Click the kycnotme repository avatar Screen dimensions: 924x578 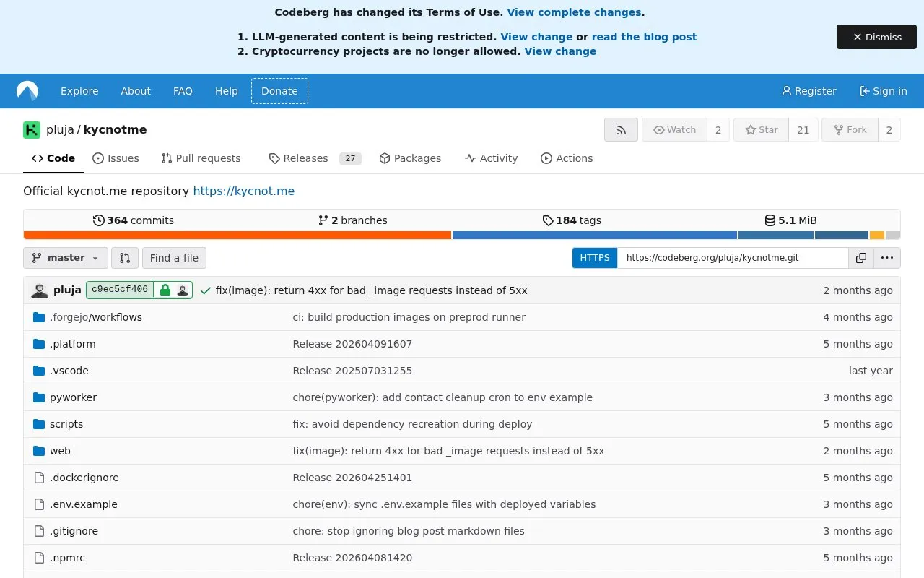(32, 130)
